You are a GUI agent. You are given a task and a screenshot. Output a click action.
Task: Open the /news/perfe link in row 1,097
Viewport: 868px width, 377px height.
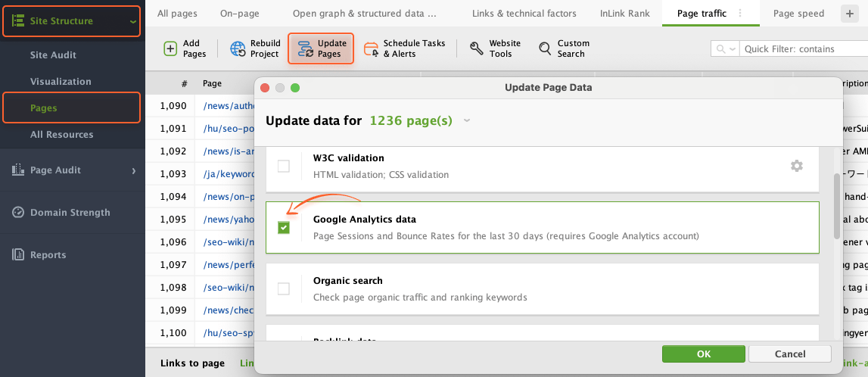tap(229, 265)
